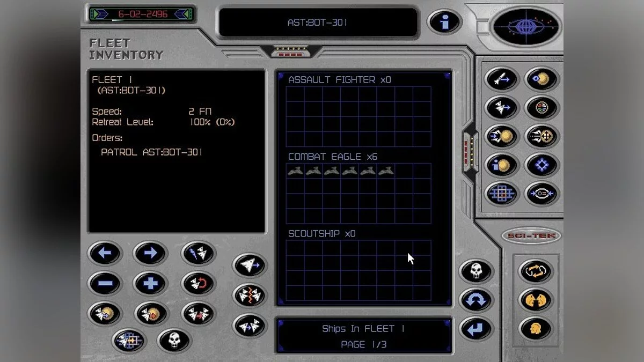Click the Speed: label
Image resolution: width=644 pixels, height=362 pixels.
click(107, 112)
